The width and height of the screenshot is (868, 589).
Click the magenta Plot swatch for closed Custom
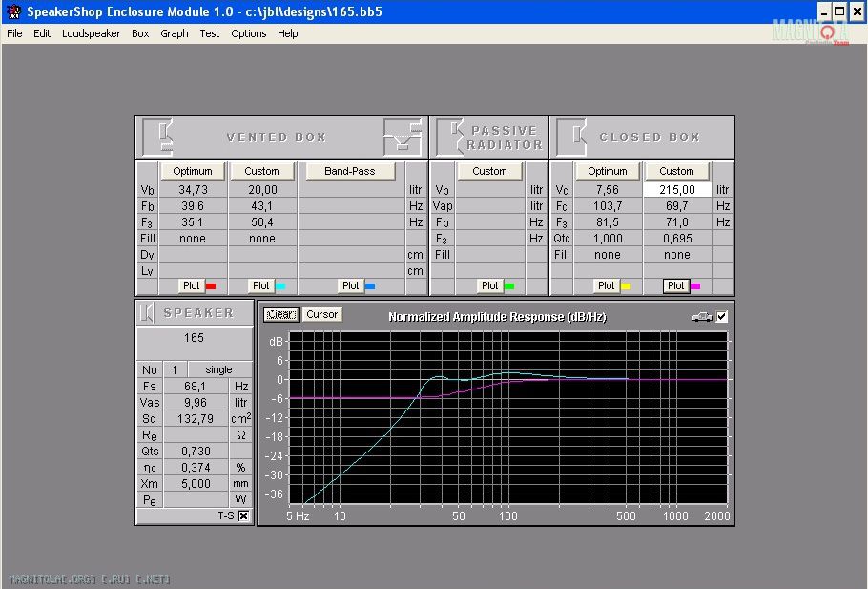pyautogui.click(x=695, y=285)
